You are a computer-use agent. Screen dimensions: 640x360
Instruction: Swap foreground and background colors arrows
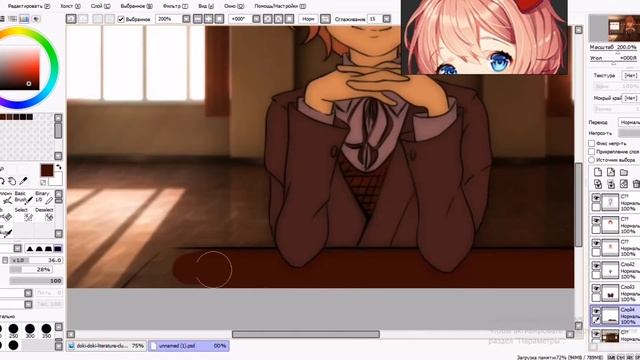click(x=59, y=167)
